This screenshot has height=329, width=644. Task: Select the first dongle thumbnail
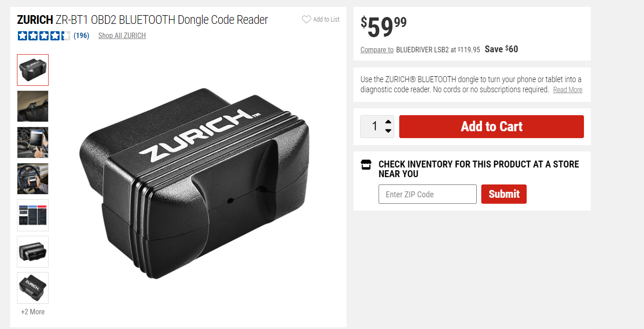[33, 70]
